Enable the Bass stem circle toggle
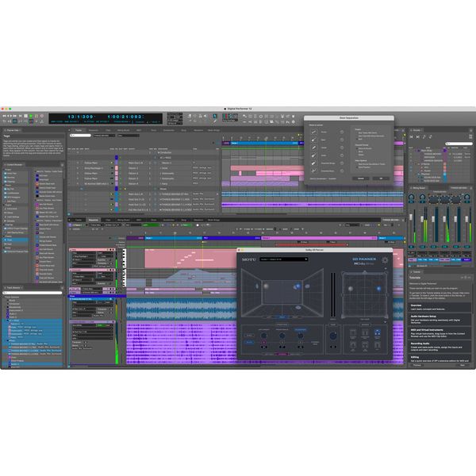 pos(342,140)
